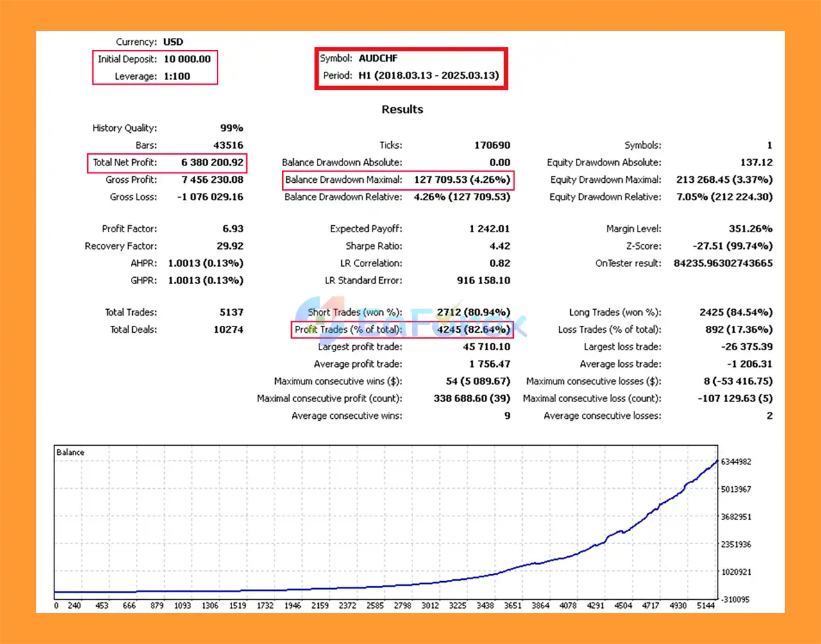This screenshot has height=644, width=821.
Task: Click the Largest loss trade value -26 375.39
Action: coord(747,347)
